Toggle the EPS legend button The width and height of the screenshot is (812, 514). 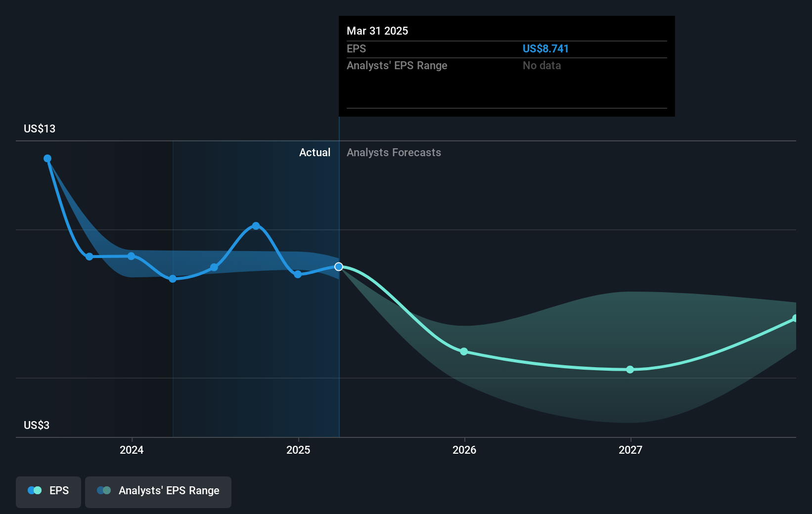point(48,492)
